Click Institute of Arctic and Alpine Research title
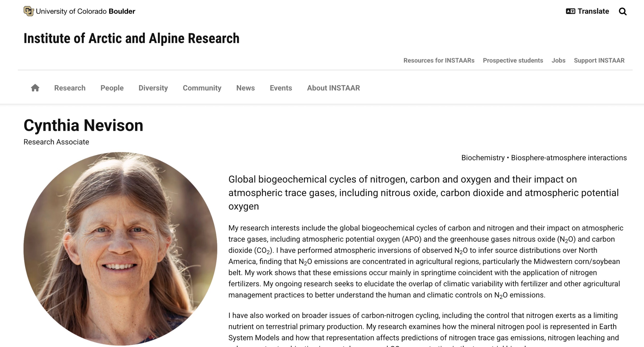Viewport: 644px width, 347px height. point(131,38)
